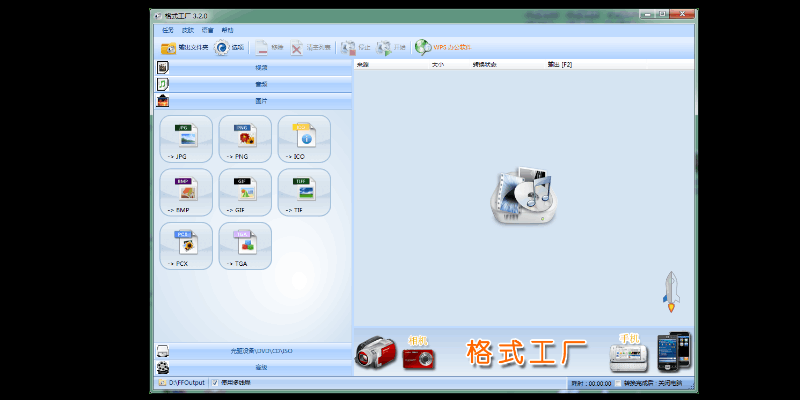This screenshot has width=800, height=400.
Task: Expand the Advanced (高级) section
Action: (x=260, y=367)
